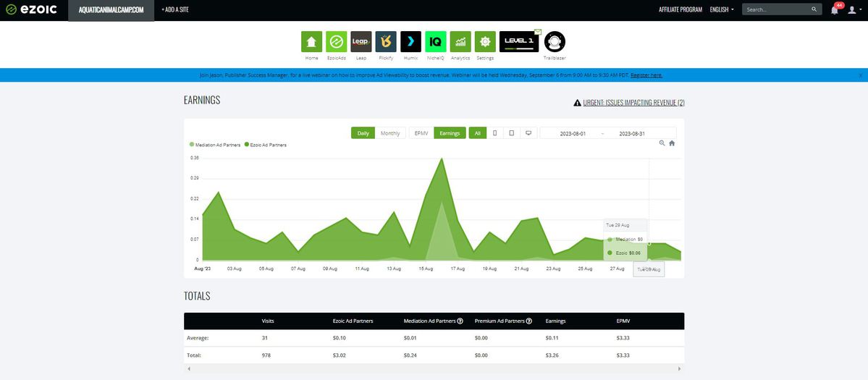Click total earnings value $3.26
Viewport: 868px width, 380px height.
click(x=552, y=355)
